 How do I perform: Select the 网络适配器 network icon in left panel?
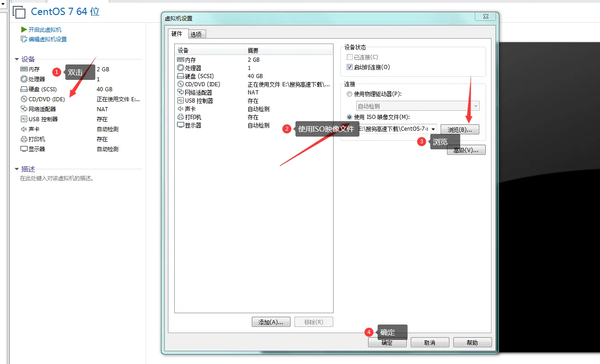click(x=24, y=109)
